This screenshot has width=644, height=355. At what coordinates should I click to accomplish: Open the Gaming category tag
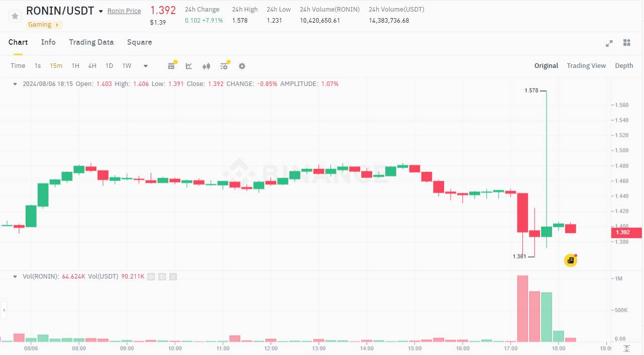point(44,25)
